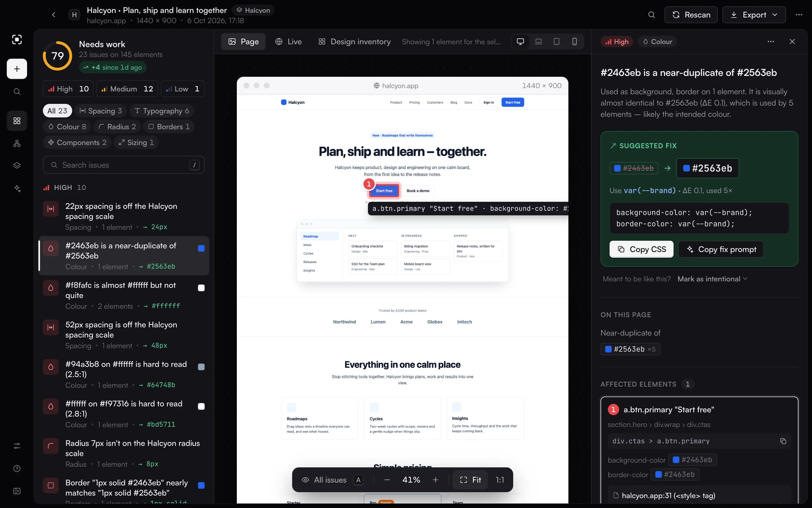
Task: Open search via header magnifier icon
Action: tap(651, 15)
